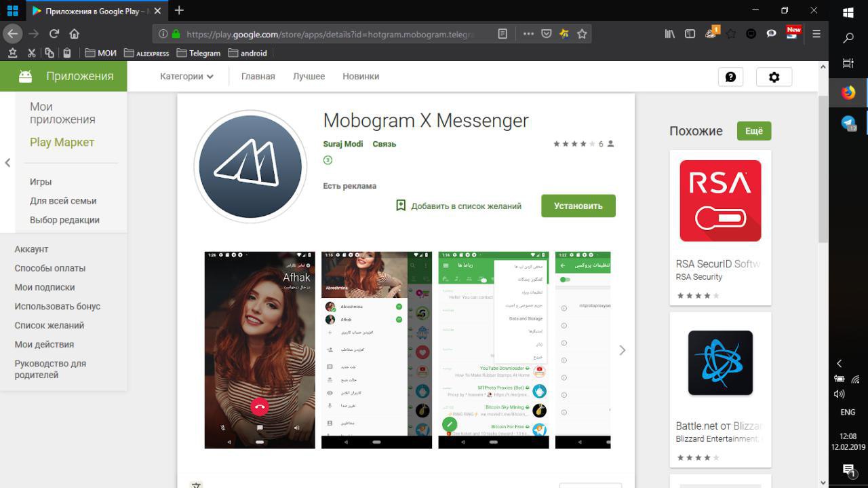The image size is (868, 488).
Task: Open the android bookmarks folder
Action: [248, 53]
